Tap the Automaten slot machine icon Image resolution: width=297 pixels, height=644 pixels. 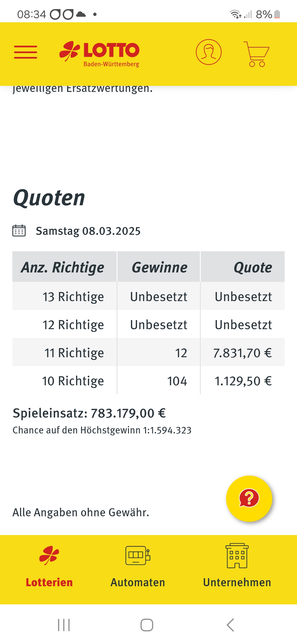[x=138, y=555]
